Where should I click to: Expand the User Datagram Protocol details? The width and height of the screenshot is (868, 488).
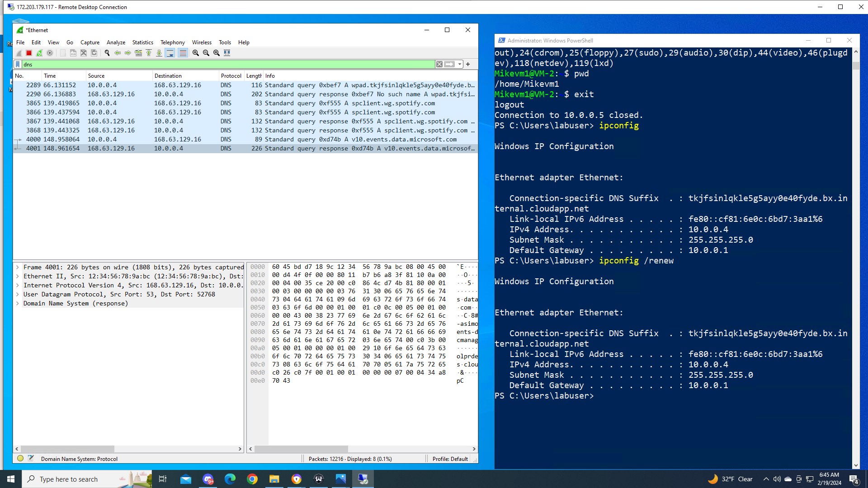pyautogui.click(x=18, y=294)
